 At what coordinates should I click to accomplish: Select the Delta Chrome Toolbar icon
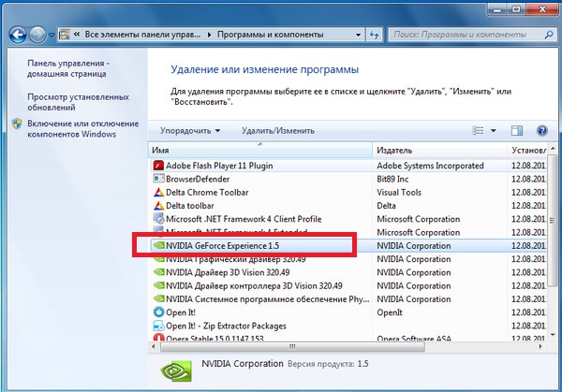click(x=158, y=192)
